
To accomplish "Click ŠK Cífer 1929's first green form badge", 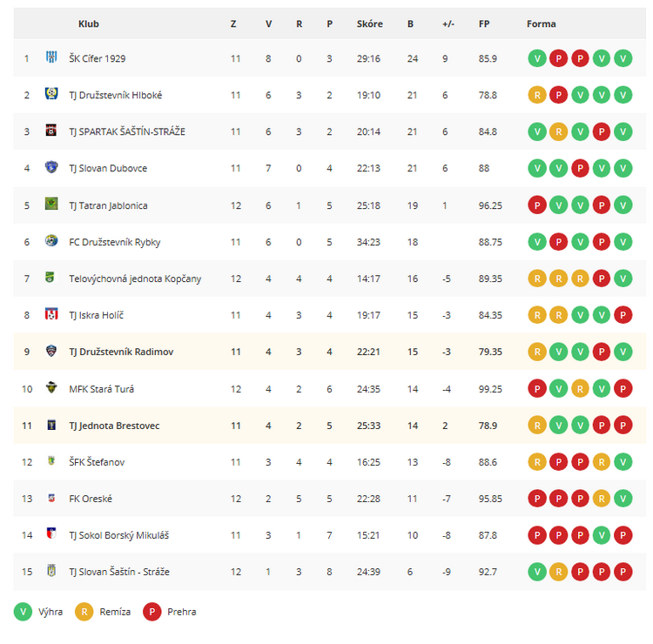I will [537, 58].
